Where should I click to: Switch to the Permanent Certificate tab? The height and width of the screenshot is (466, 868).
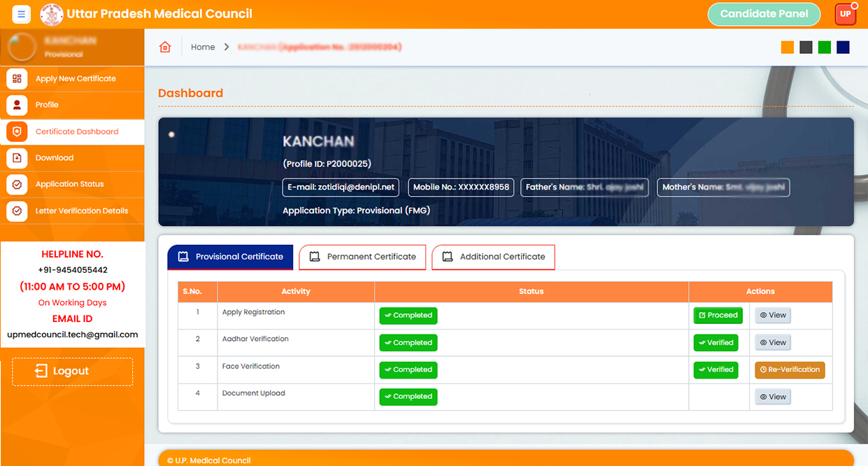click(x=362, y=257)
